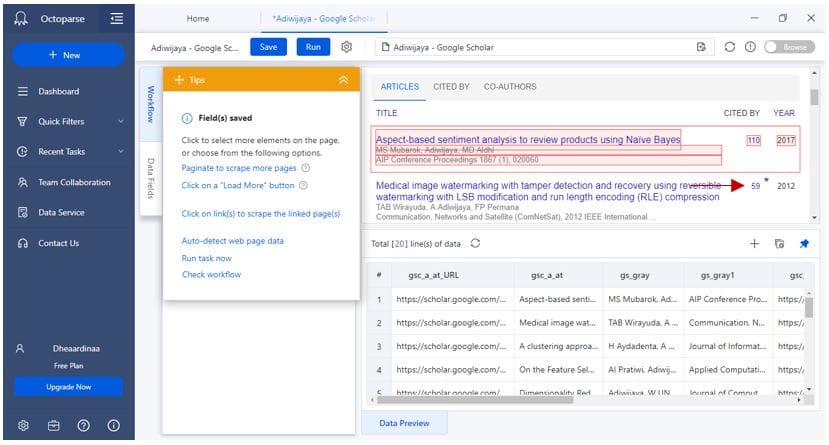Switch to the Home tab
The height and width of the screenshot is (445, 829).
point(198,18)
